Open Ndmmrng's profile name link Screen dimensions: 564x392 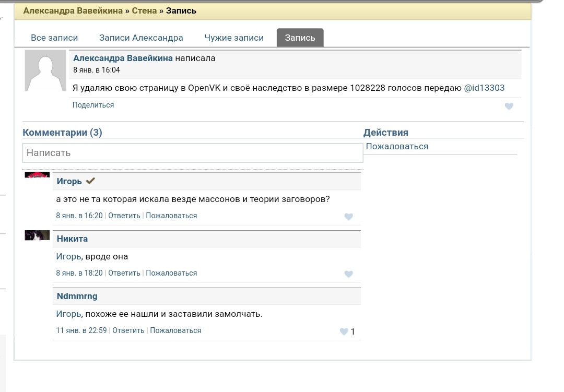[x=77, y=296]
